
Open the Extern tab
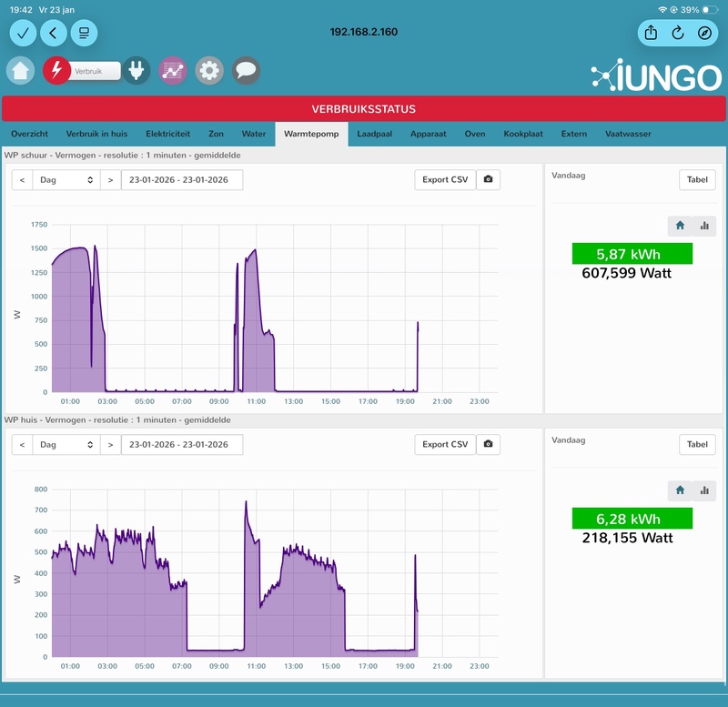[x=574, y=134]
